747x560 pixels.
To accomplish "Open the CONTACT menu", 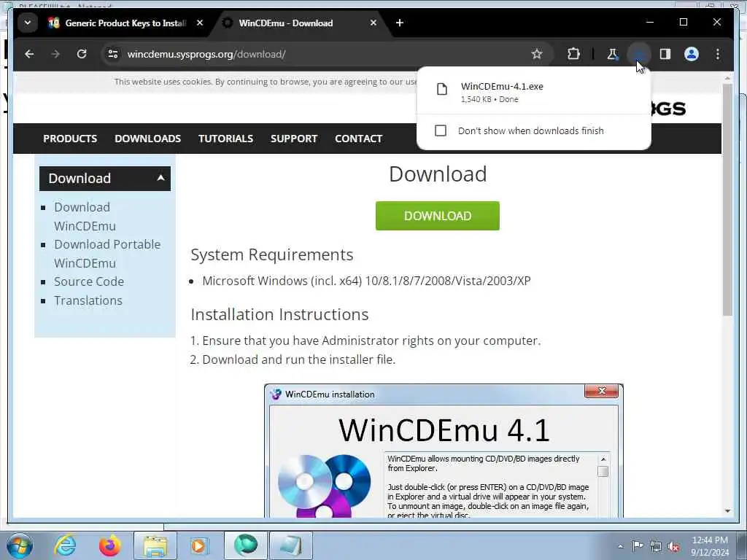I will pyautogui.click(x=359, y=139).
